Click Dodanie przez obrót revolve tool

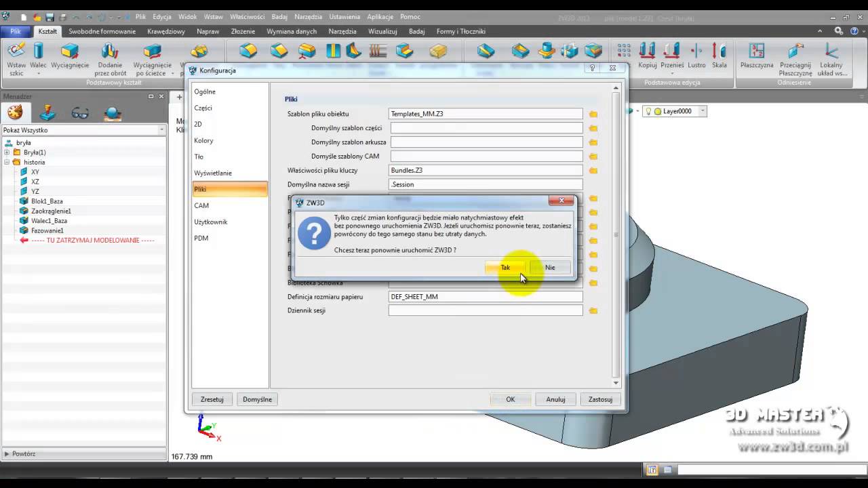click(x=110, y=59)
